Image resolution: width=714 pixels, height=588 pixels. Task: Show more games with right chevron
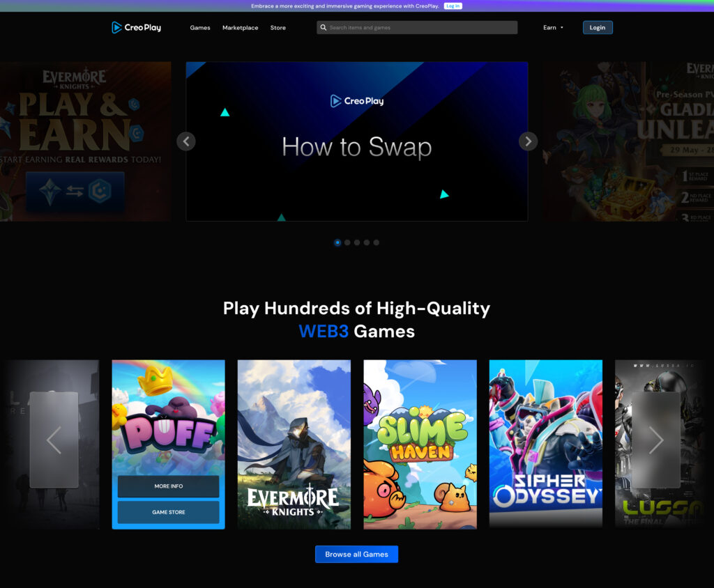655,440
